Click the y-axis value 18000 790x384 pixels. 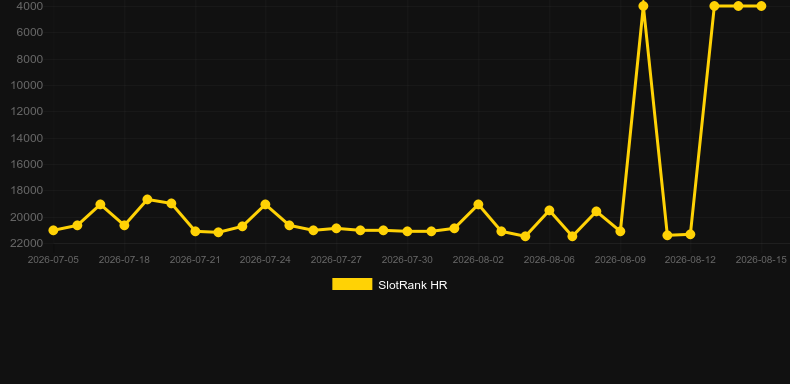27,190
